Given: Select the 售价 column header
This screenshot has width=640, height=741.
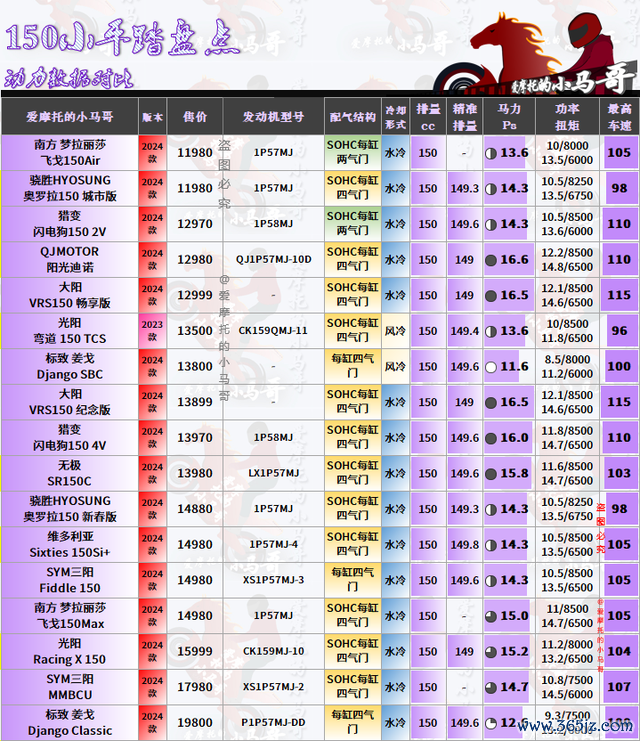Looking at the screenshot, I should point(195,117).
